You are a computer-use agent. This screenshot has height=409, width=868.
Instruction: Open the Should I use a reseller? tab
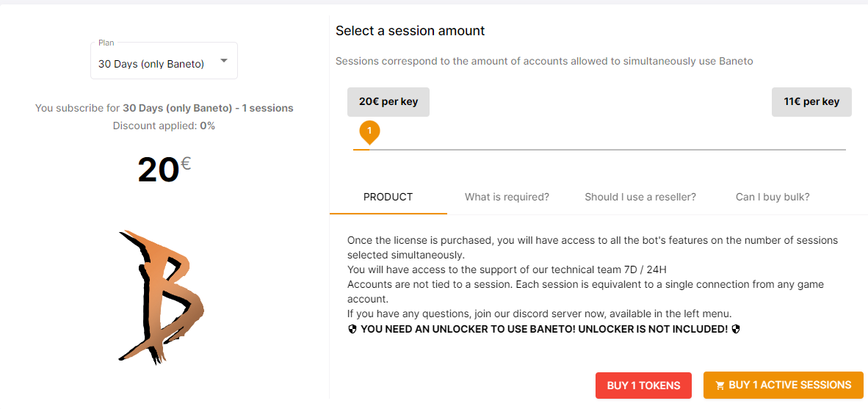click(640, 197)
